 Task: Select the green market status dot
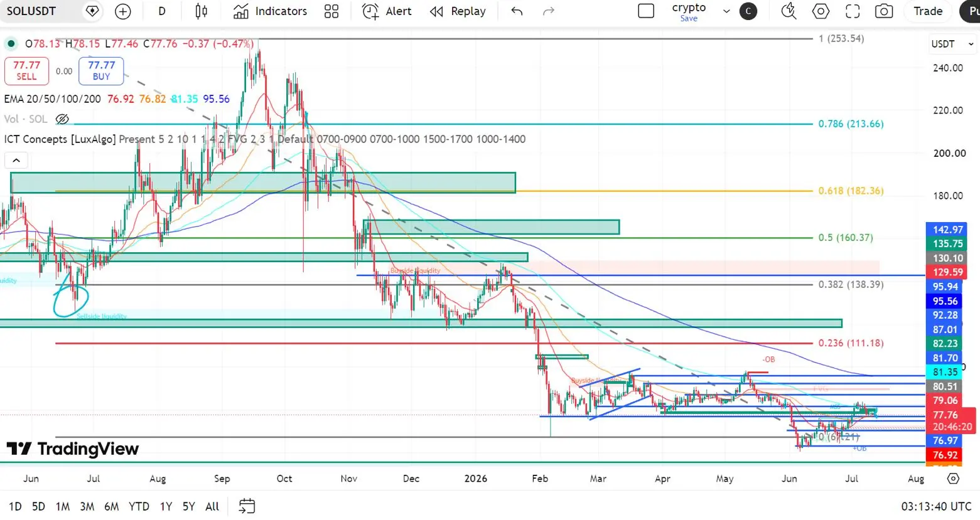point(11,44)
